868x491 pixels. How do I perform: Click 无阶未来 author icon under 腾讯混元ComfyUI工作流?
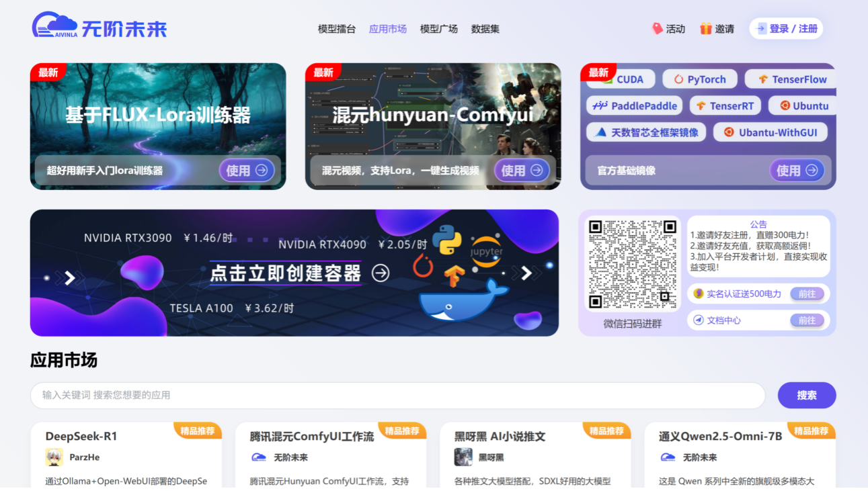point(258,457)
